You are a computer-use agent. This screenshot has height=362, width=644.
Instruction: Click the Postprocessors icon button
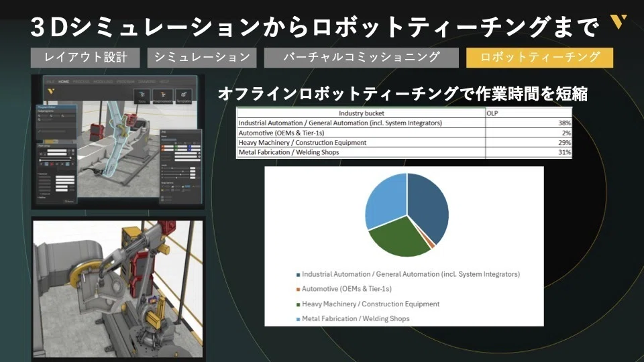pos(162,96)
